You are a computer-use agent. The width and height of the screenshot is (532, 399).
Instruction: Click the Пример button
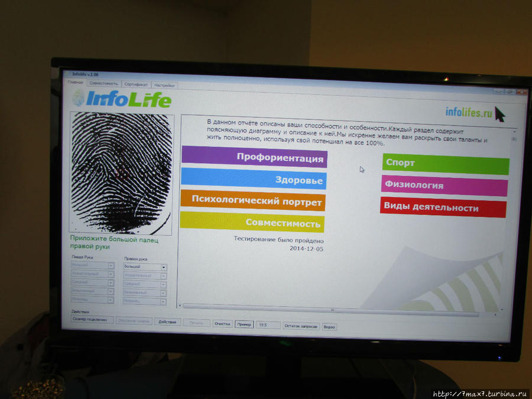pos(244,325)
